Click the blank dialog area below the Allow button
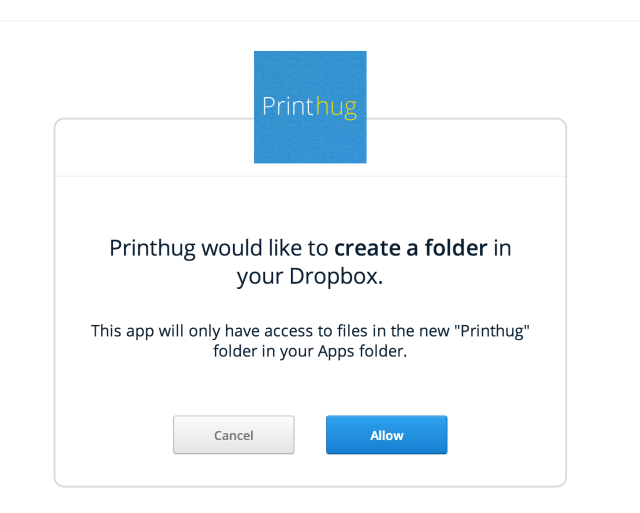The width and height of the screenshot is (640, 513). tap(387, 470)
